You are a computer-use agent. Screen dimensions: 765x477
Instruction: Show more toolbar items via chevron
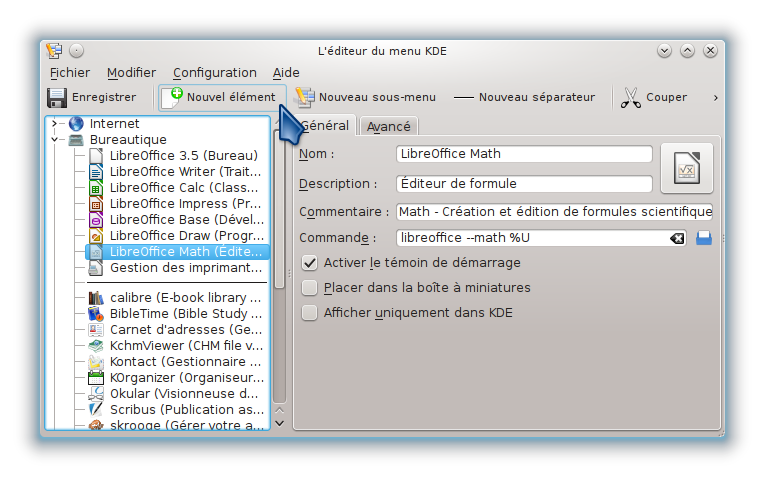click(715, 98)
